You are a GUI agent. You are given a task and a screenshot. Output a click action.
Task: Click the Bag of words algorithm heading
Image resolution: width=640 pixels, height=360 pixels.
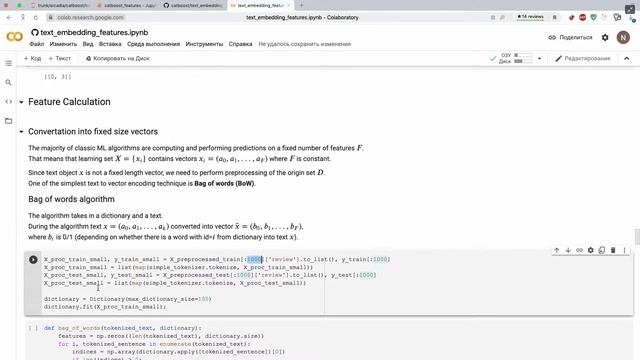click(x=71, y=199)
